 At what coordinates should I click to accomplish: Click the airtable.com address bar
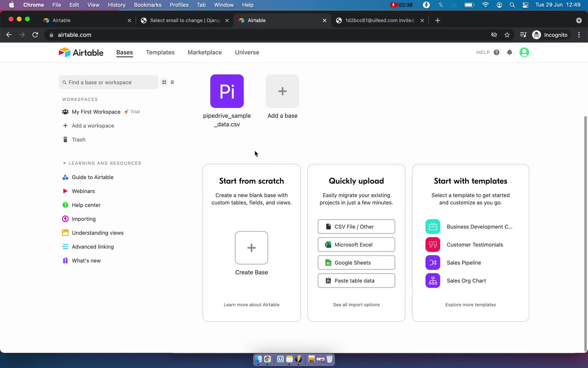(74, 35)
